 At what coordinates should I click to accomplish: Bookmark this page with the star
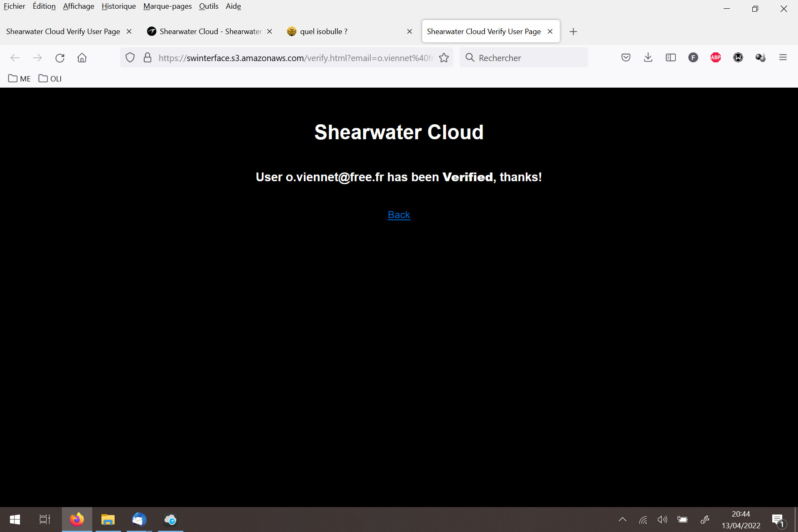pos(444,58)
